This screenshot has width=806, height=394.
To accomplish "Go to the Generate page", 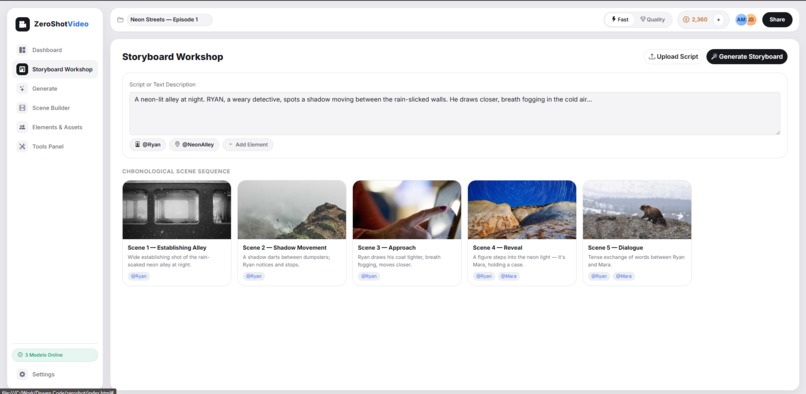I will coord(54,88).
